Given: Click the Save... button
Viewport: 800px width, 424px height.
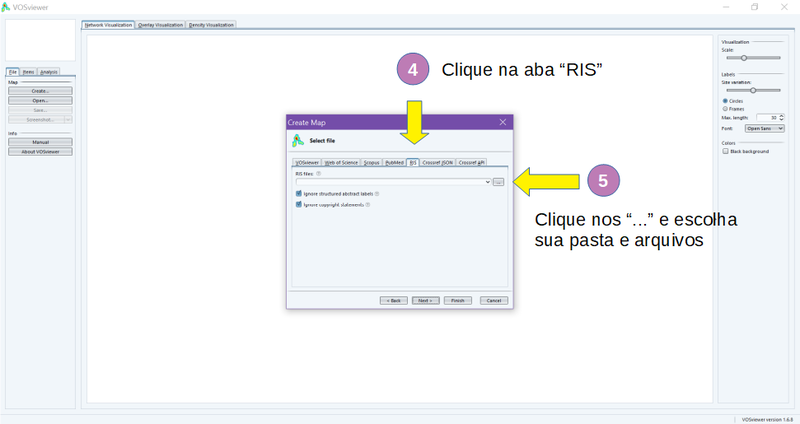Looking at the screenshot, I should [40, 110].
